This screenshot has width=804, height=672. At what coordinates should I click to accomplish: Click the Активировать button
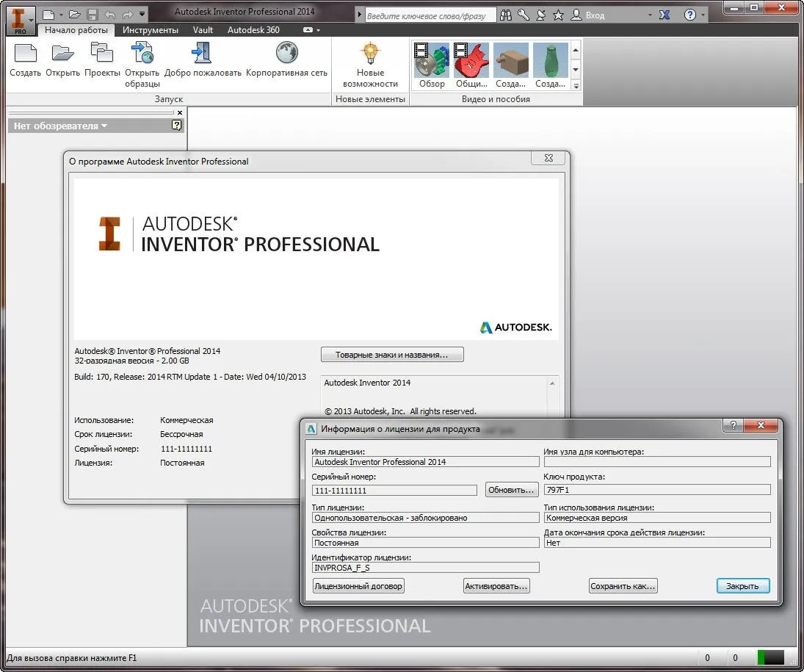click(496, 586)
